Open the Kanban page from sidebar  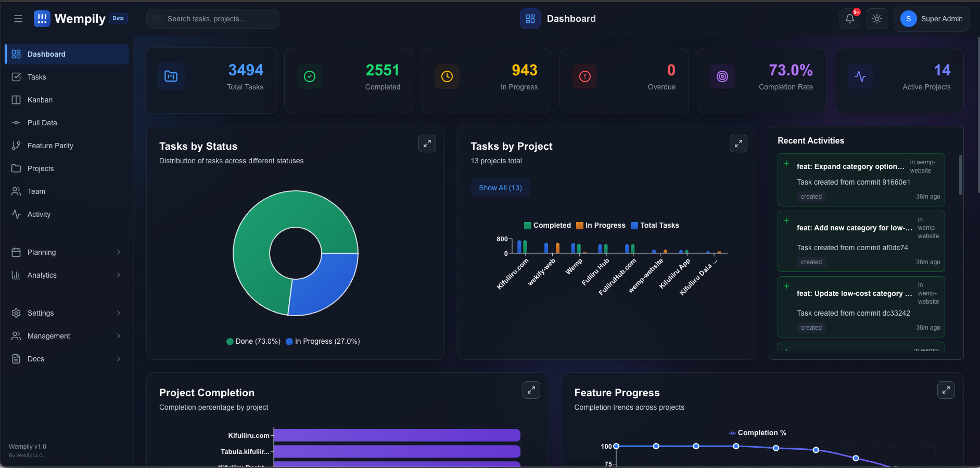[x=40, y=100]
